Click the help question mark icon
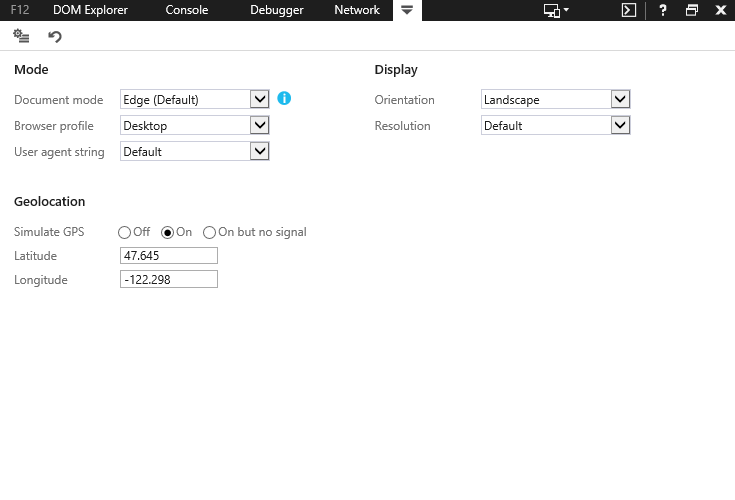735x500 pixels. coord(663,10)
